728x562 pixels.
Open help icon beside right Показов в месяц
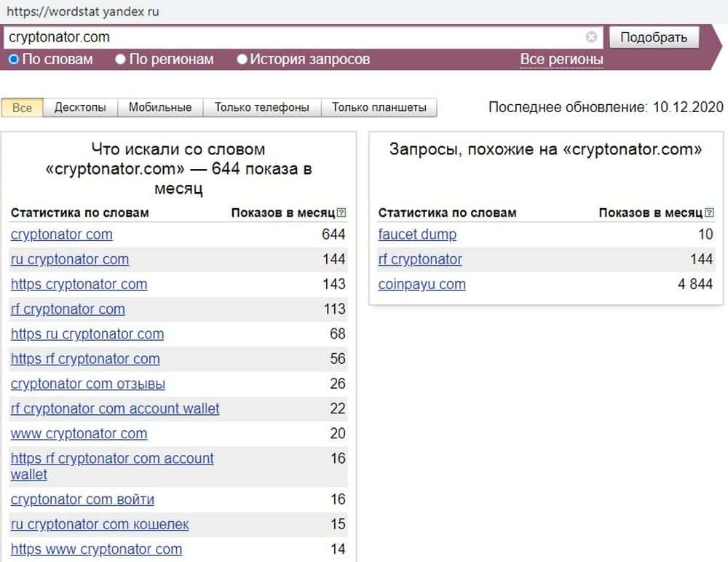[709, 213]
